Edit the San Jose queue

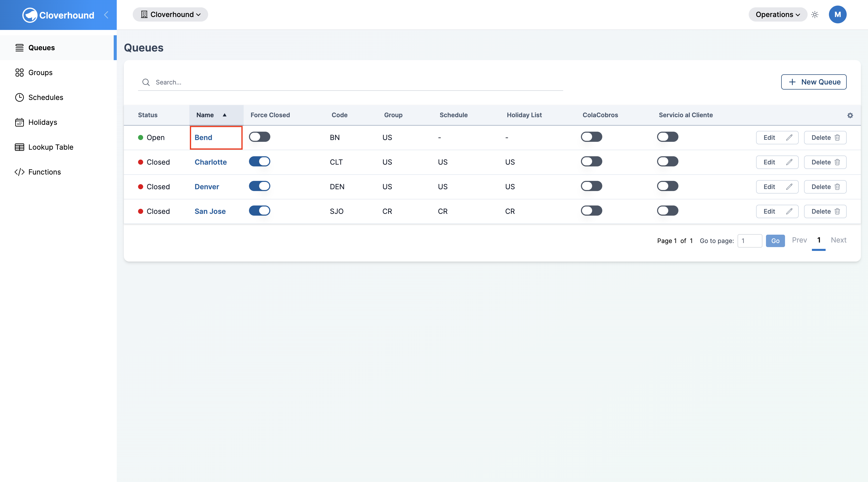(x=777, y=211)
